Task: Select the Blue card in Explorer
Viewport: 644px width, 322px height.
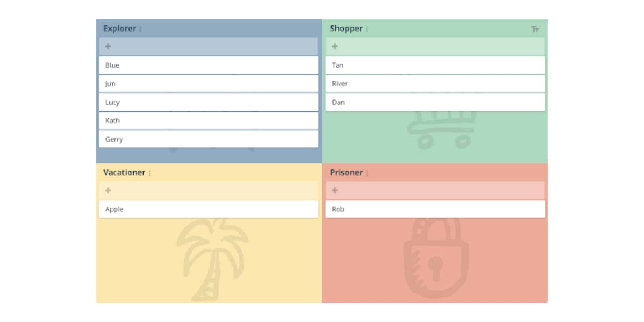Action: pyautogui.click(x=208, y=65)
